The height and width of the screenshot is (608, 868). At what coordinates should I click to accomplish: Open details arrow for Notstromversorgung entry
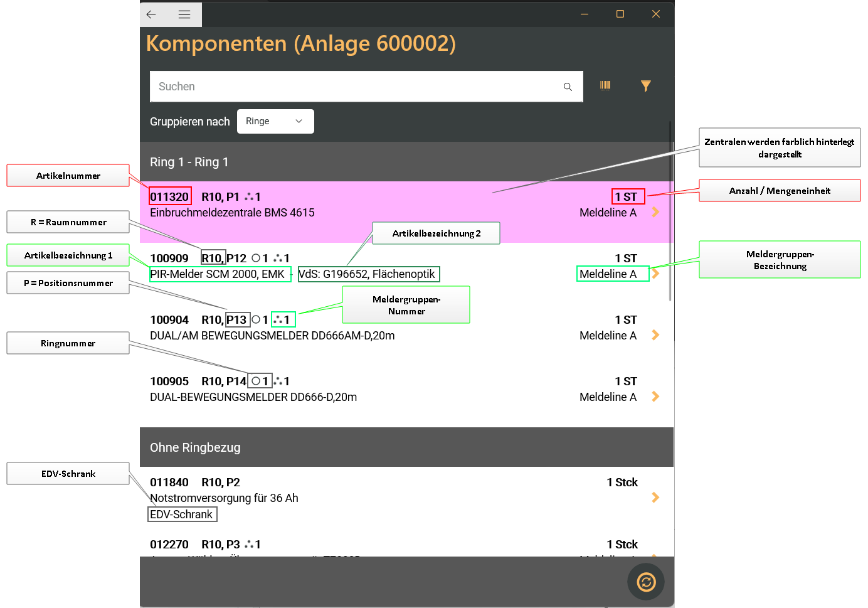pos(655,498)
